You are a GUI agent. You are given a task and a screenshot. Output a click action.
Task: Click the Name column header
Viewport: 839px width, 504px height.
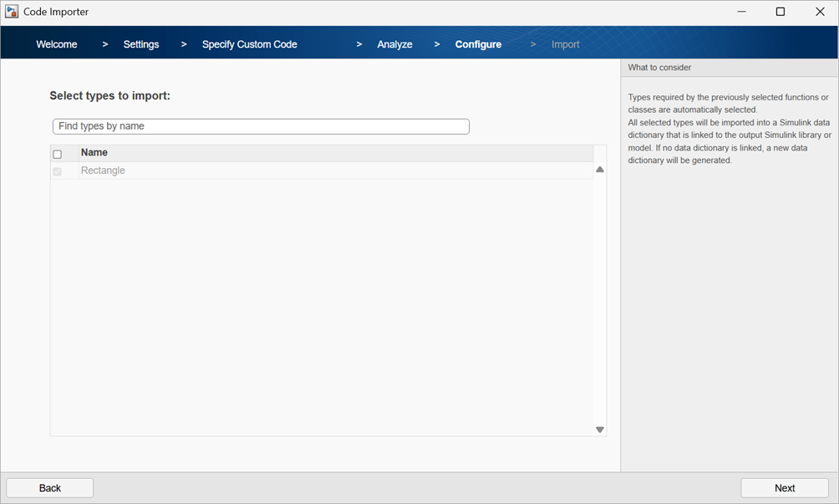pos(94,152)
